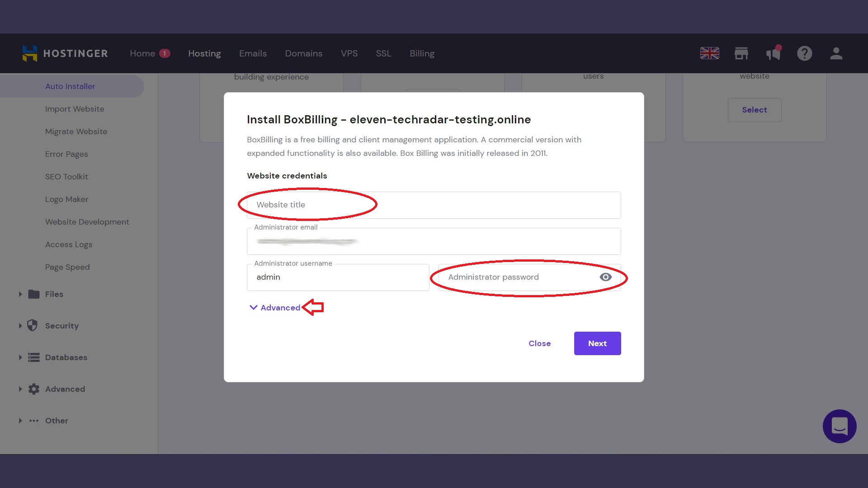
Task: Open the Hosting menu
Action: [x=204, y=53]
